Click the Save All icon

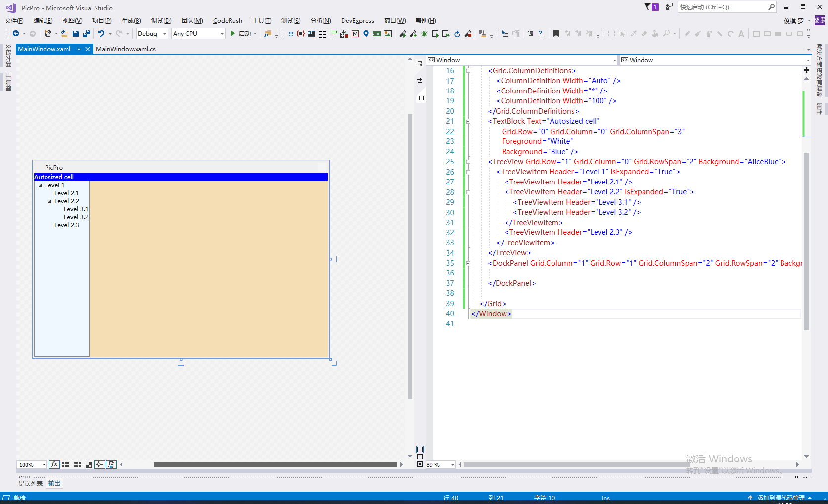point(87,34)
